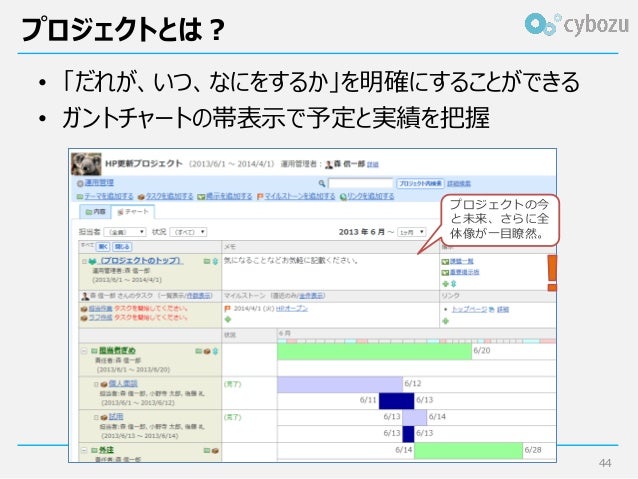
Task: Click タスクを追加する link
Action: coord(169,196)
